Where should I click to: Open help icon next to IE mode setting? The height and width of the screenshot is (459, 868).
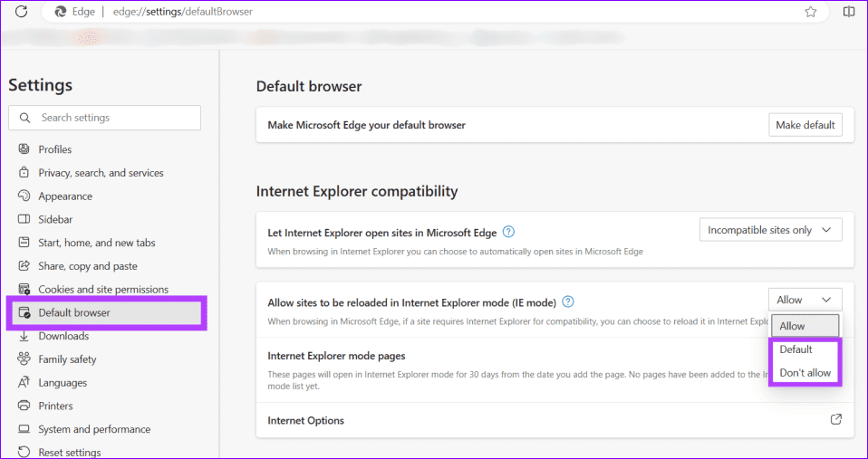[567, 302]
